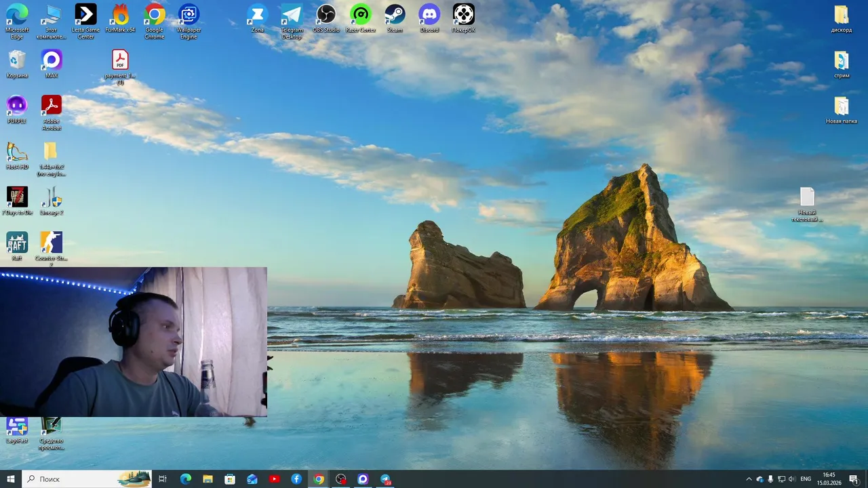
Task: Open the clock showing 16:45
Action: point(829,479)
